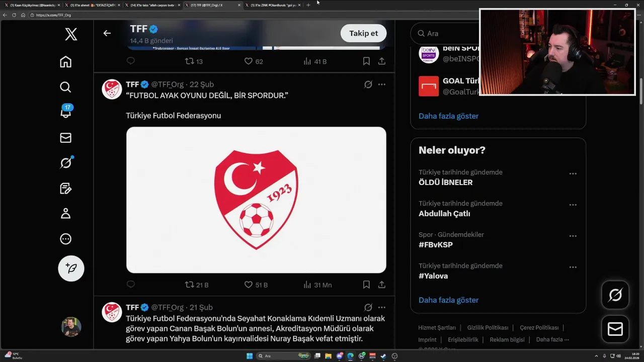
Task: Reply to the 'FUTBOL AYAK OYUNU' post
Action: (x=131, y=285)
